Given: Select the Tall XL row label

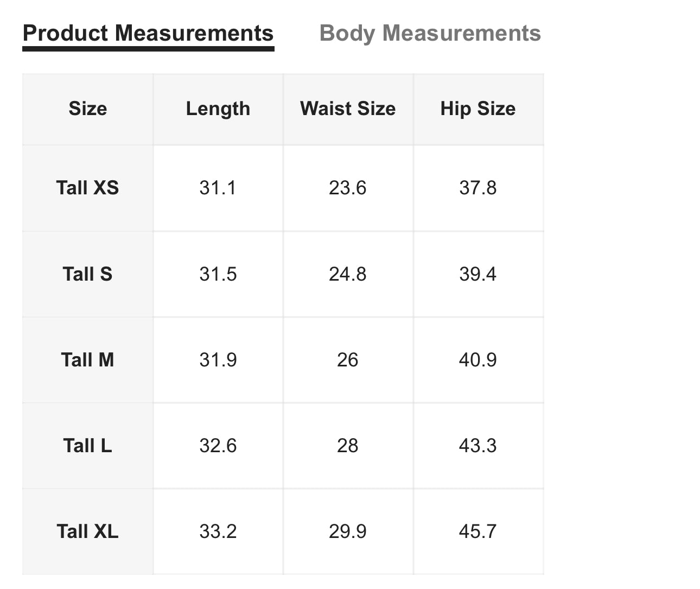Looking at the screenshot, I should (x=88, y=531).
